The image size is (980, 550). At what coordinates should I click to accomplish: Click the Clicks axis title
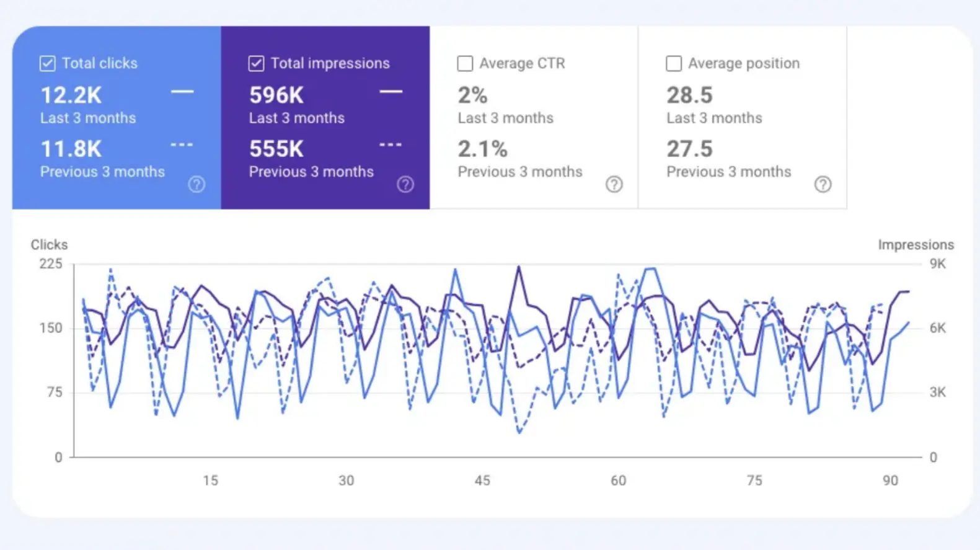[x=50, y=245]
